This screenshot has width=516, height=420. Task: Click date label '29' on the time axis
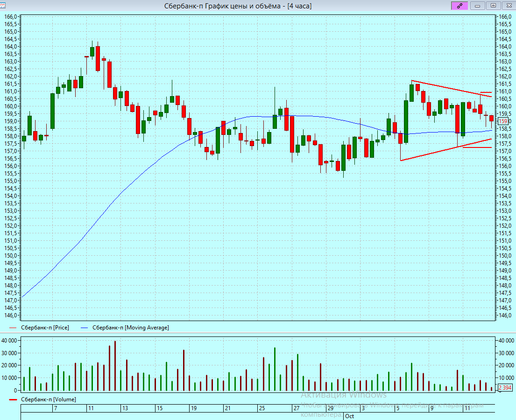click(x=331, y=408)
